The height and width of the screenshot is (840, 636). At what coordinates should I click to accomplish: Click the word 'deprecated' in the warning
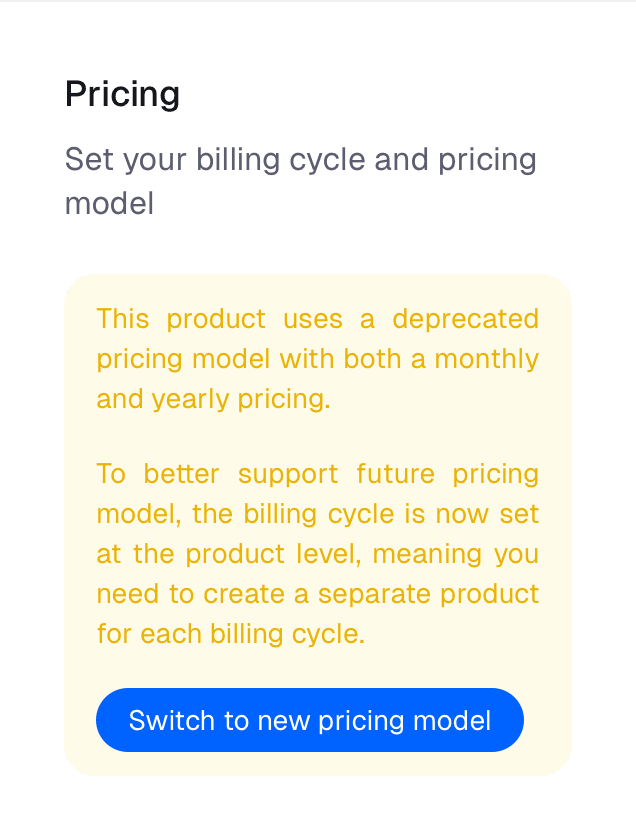[465, 319]
